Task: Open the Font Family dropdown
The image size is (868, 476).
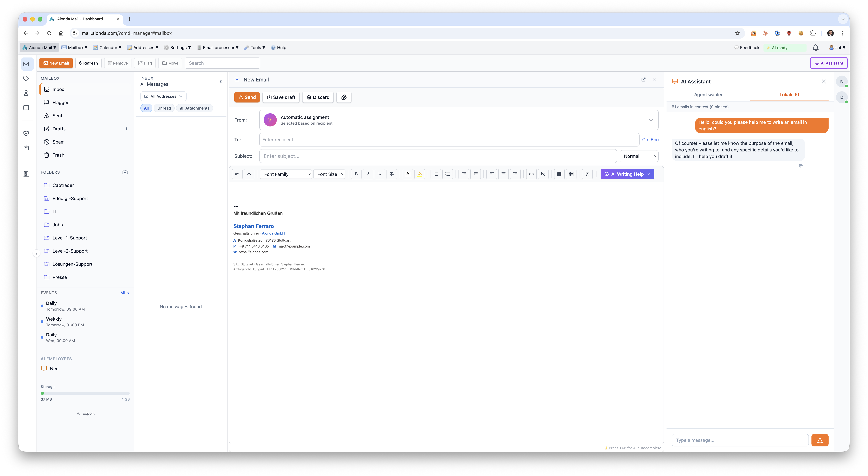Action: pyautogui.click(x=286, y=174)
